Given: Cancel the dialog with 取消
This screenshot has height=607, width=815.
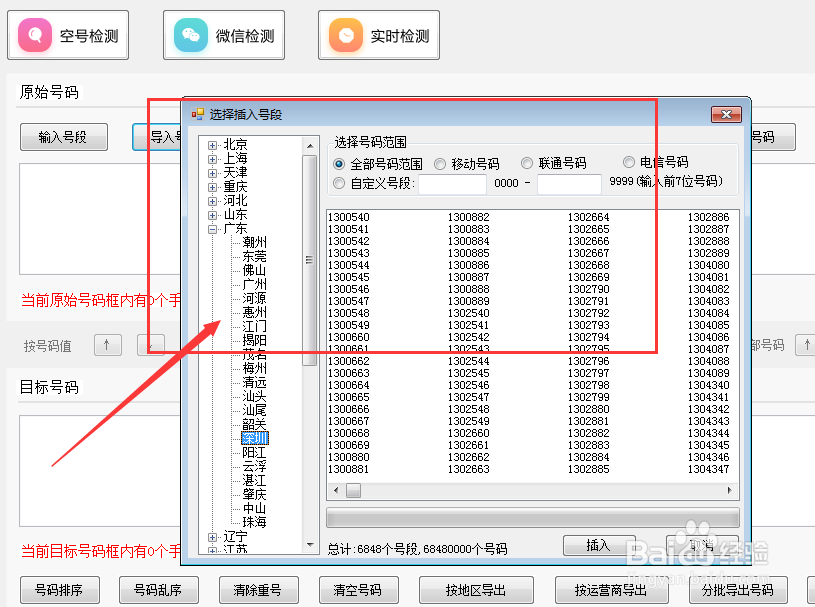Looking at the screenshot, I should coord(701,545).
